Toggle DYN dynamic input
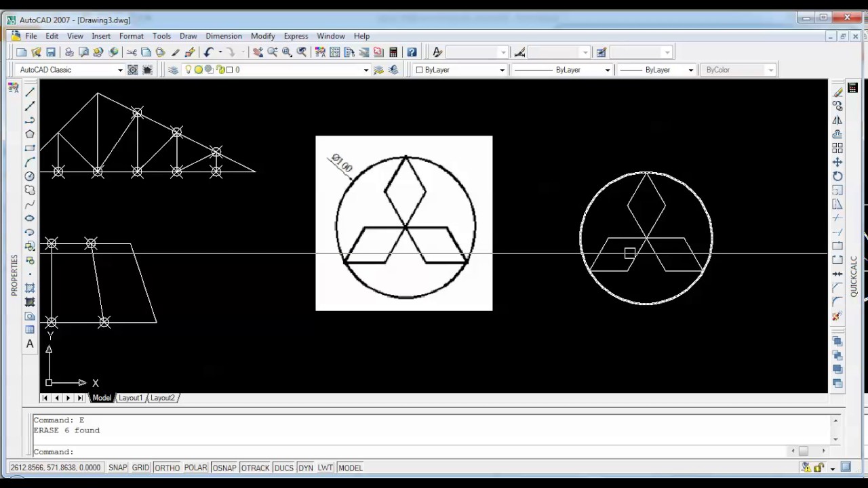Screen dimensions: 868x488 coord(306,468)
